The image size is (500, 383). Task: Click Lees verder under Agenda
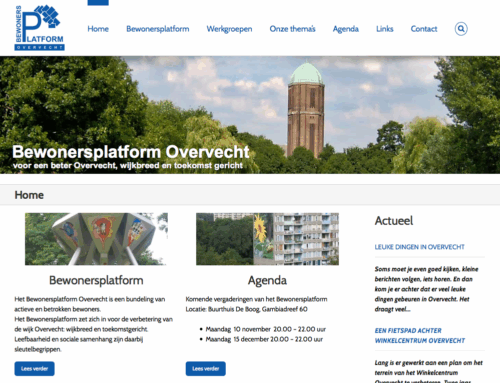pyautogui.click(x=206, y=369)
